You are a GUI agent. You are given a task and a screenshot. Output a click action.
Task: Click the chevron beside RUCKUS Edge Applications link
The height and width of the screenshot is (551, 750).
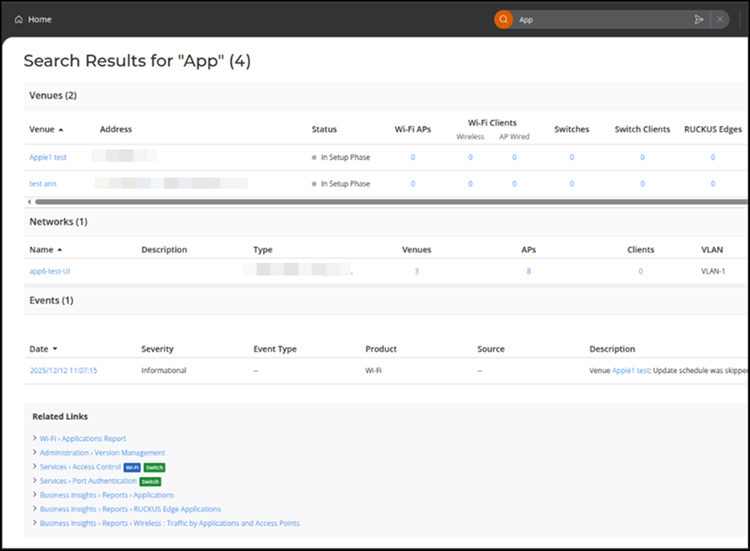[35, 509]
